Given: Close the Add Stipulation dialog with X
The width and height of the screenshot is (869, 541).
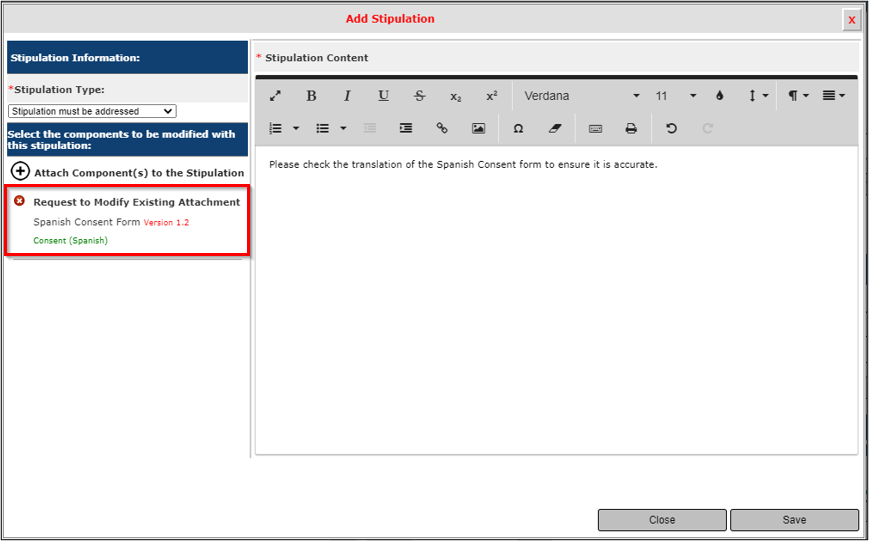Looking at the screenshot, I should pos(852,20).
